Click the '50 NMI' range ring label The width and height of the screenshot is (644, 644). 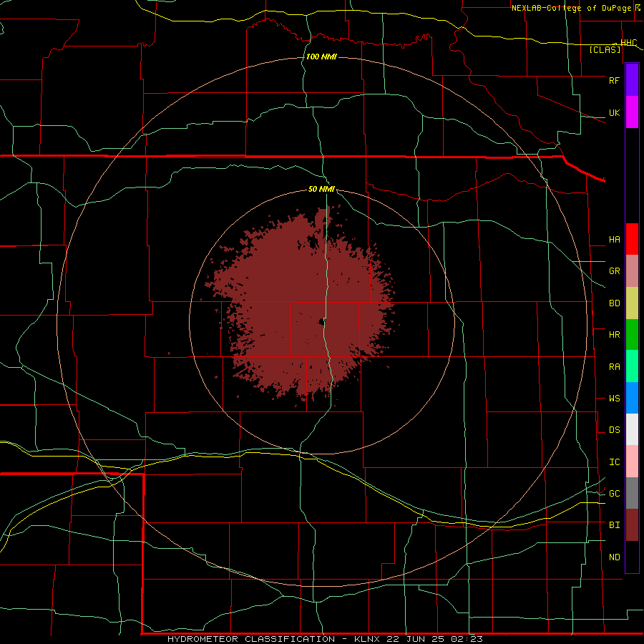pyautogui.click(x=321, y=189)
